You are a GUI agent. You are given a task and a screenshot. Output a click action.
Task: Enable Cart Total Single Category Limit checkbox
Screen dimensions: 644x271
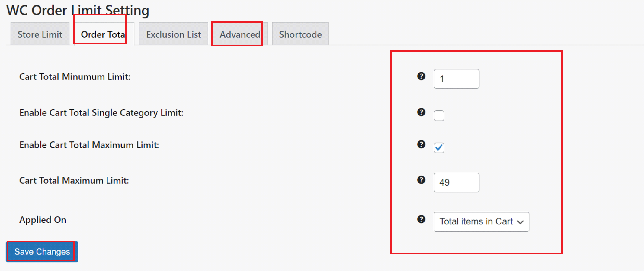tap(439, 115)
